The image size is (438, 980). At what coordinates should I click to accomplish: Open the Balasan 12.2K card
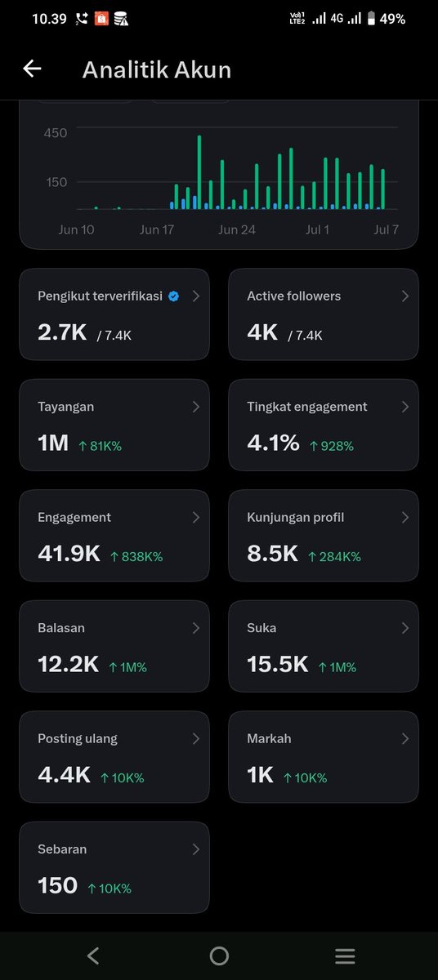click(114, 646)
